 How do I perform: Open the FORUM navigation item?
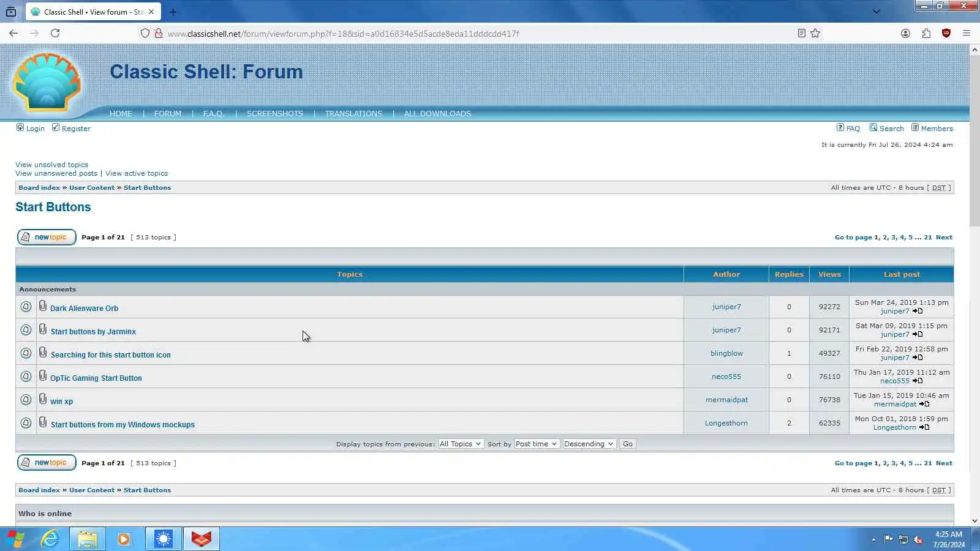coord(168,114)
